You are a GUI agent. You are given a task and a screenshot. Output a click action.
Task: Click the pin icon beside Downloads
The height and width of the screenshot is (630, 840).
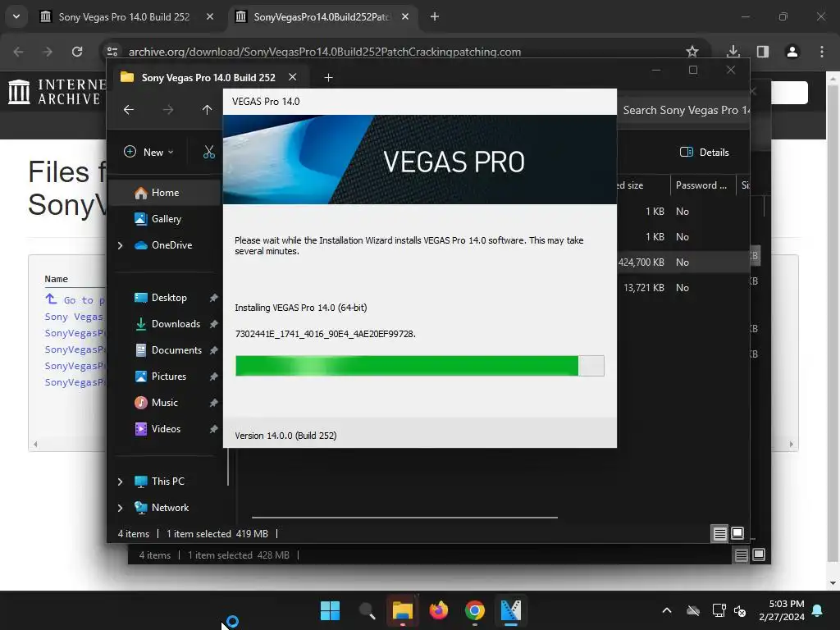point(213,324)
